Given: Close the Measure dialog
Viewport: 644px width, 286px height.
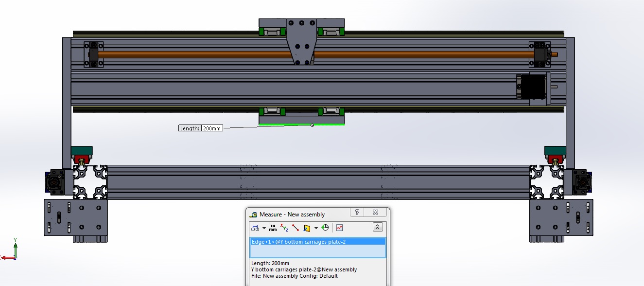Looking at the screenshot, I should point(375,213).
